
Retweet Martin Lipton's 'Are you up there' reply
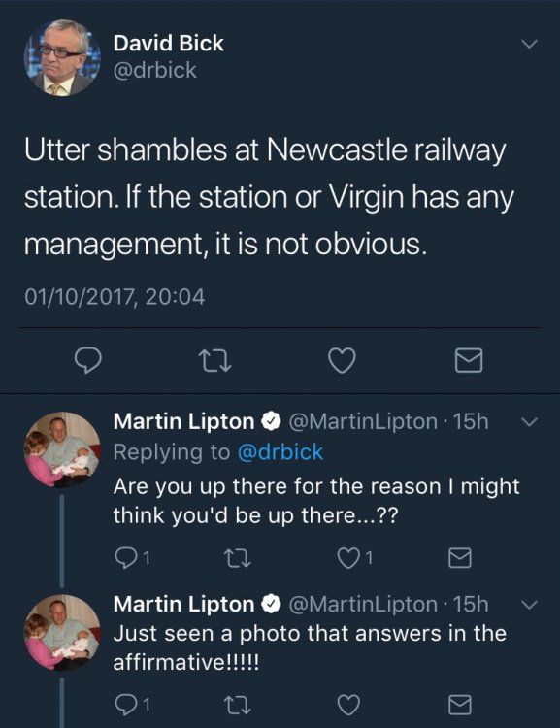click(x=237, y=558)
